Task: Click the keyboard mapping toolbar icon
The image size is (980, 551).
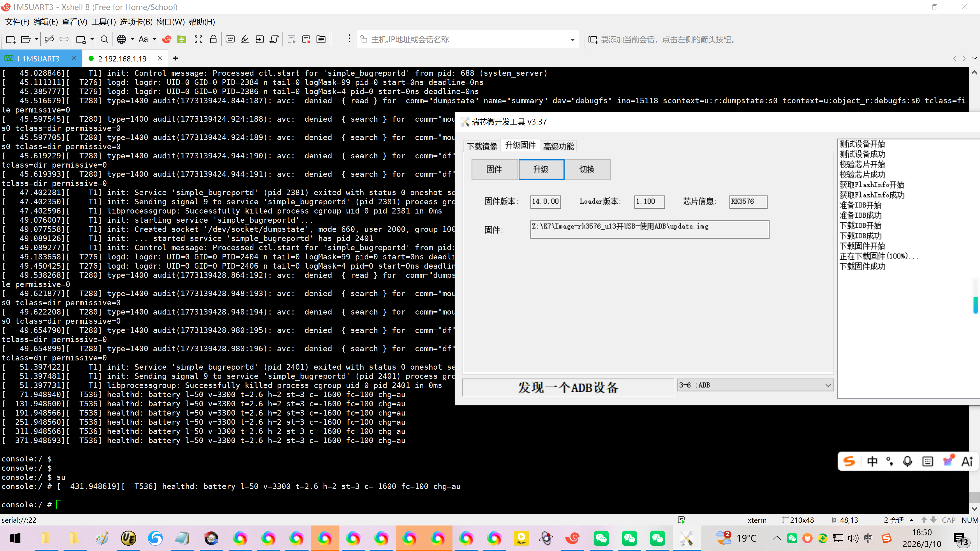Action: click(230, 39)
